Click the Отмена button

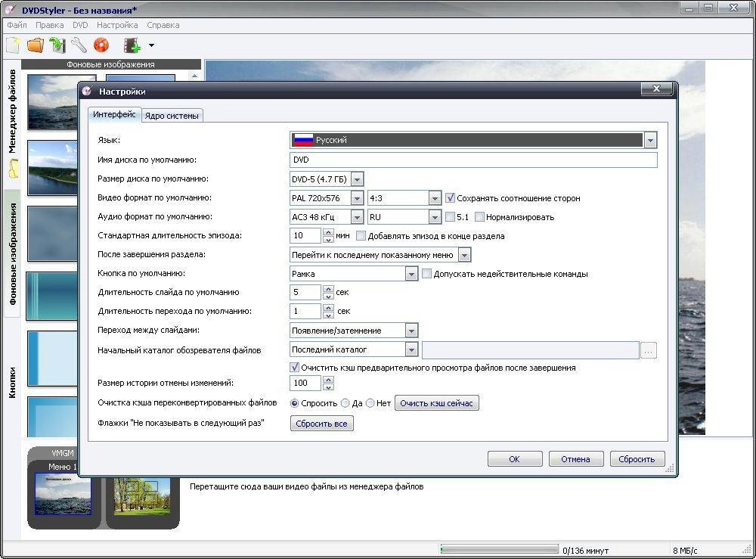pos(575,459)
